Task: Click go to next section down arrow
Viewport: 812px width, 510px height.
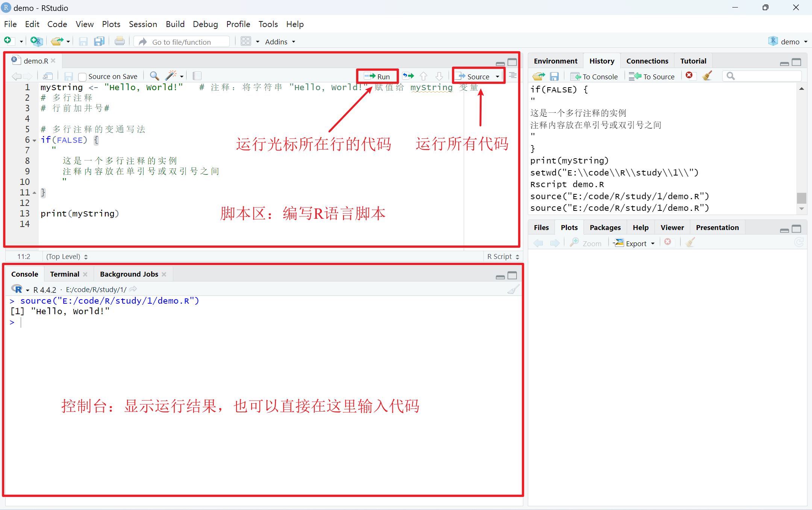Action: coord(439,76)
